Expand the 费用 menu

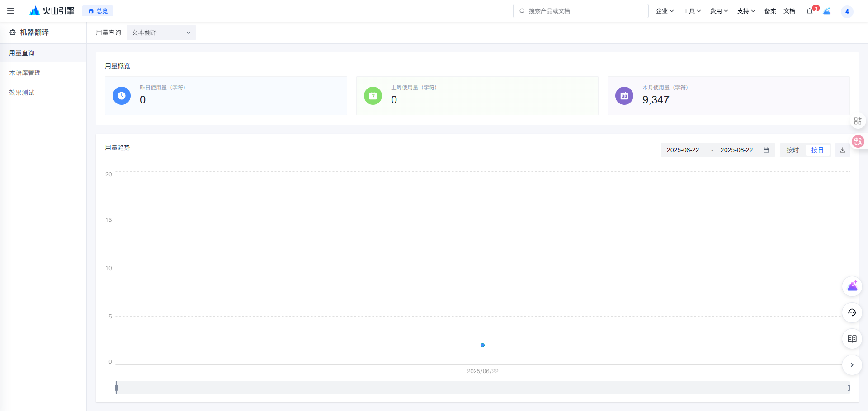[x=719, y=11]
